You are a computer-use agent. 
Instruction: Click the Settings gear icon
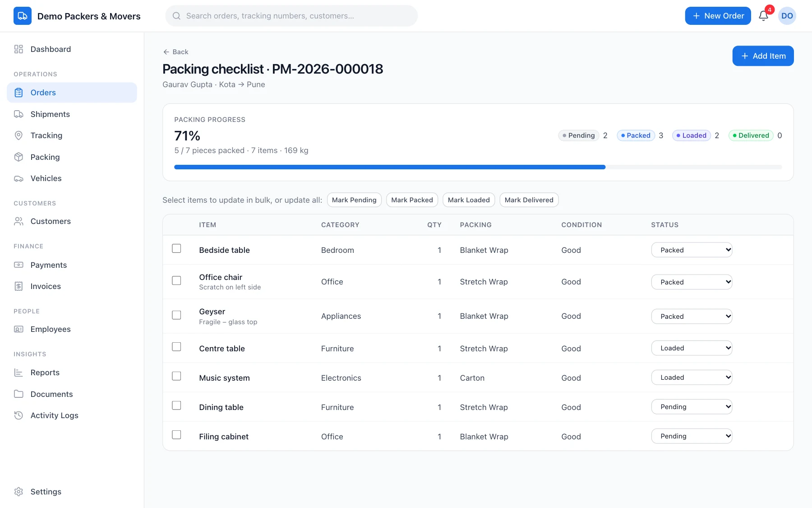(x=18, y=492)
